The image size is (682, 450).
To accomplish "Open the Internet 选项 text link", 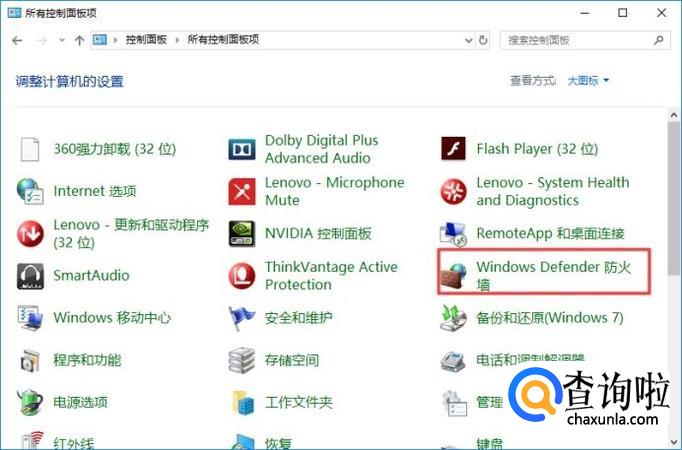I will (95, 191).
